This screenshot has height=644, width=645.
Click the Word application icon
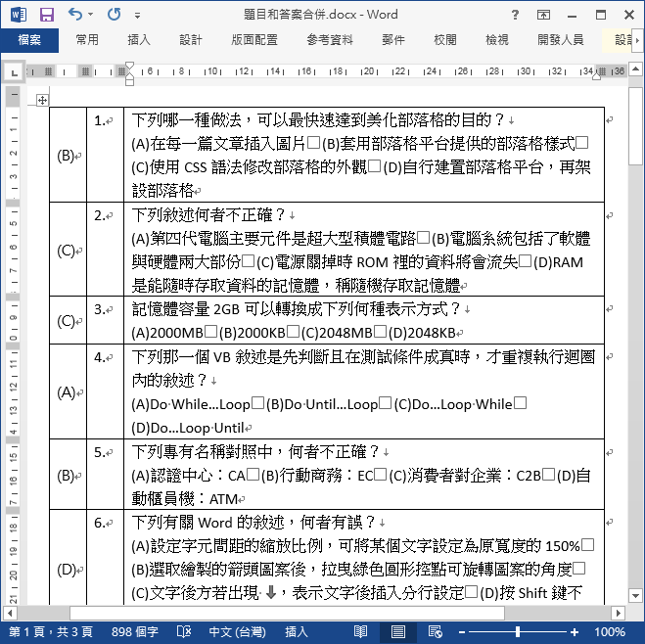coord(18,15)
